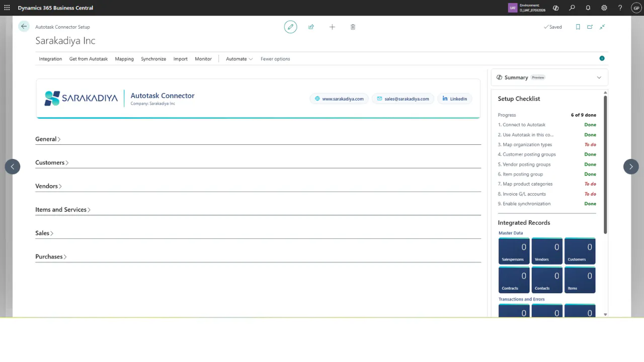Open the Get from Autotask menu
This screenshot has width=644, height=362.
(x=89, y=59)
